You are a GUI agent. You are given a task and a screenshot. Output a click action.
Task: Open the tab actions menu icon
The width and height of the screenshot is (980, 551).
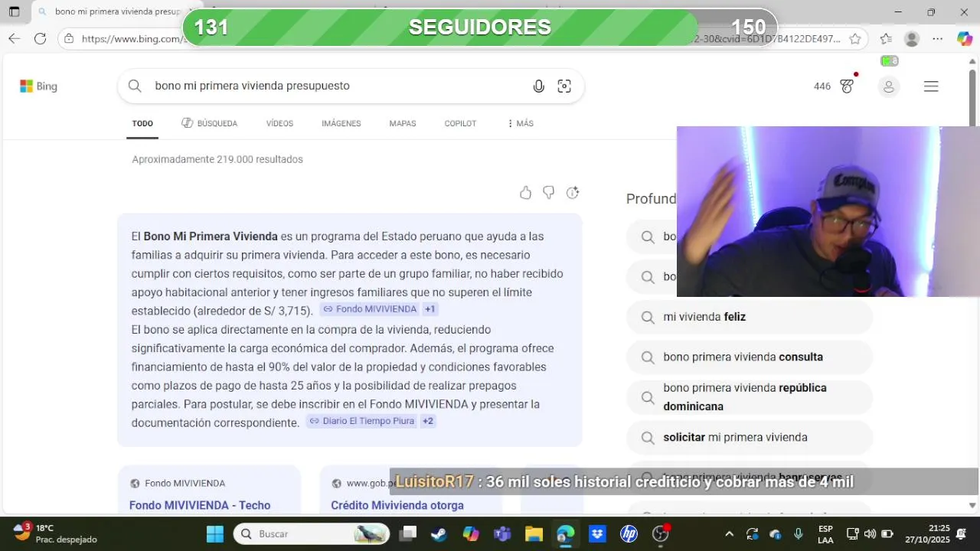(14, 12)
